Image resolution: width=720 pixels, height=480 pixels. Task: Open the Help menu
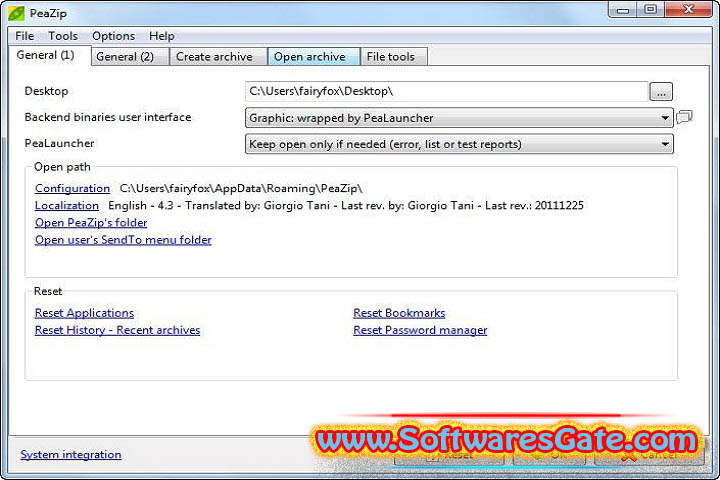pyautogui.click(x=162, y=36)
